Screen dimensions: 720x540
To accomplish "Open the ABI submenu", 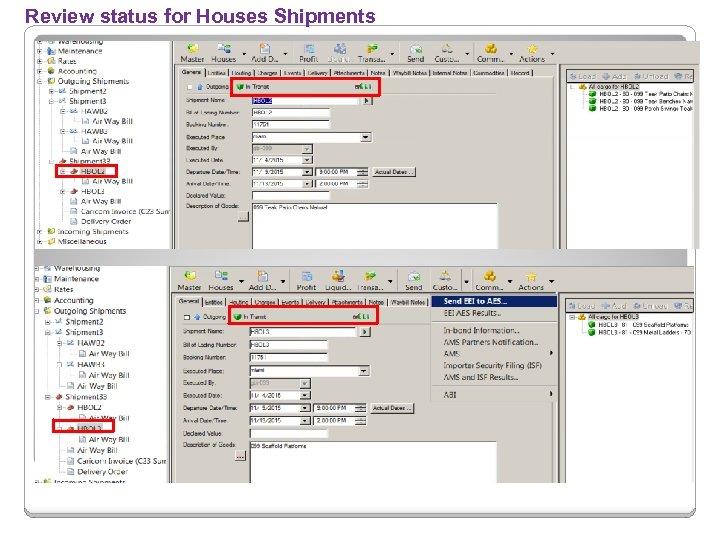I will point(494,394).
